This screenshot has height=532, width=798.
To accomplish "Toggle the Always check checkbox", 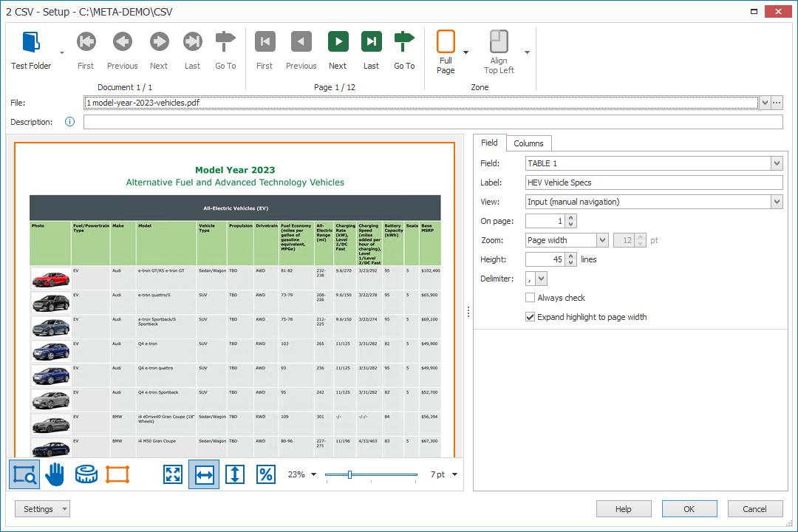I will click(531, 298).
